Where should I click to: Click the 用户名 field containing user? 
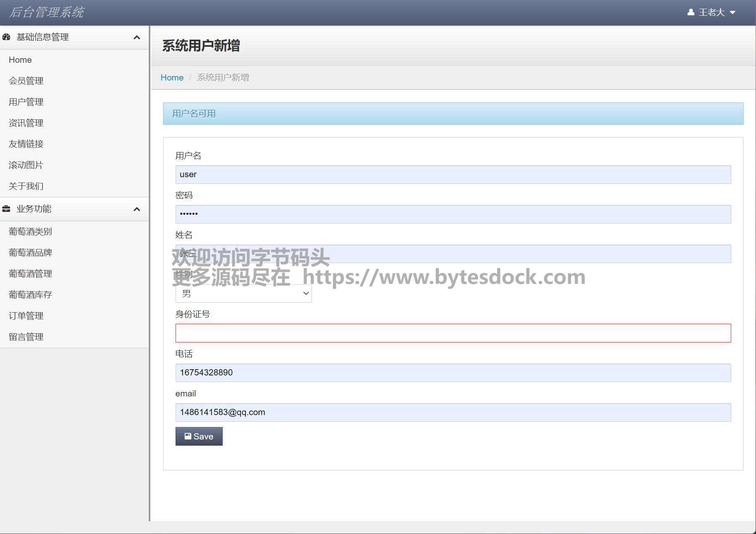(453, 175)
